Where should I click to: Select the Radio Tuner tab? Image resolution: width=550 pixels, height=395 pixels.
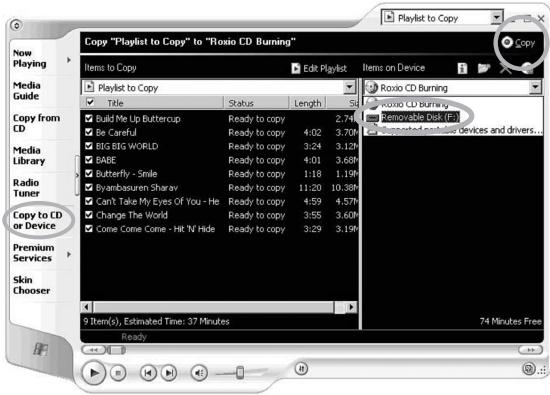click(x=26, y=188)
